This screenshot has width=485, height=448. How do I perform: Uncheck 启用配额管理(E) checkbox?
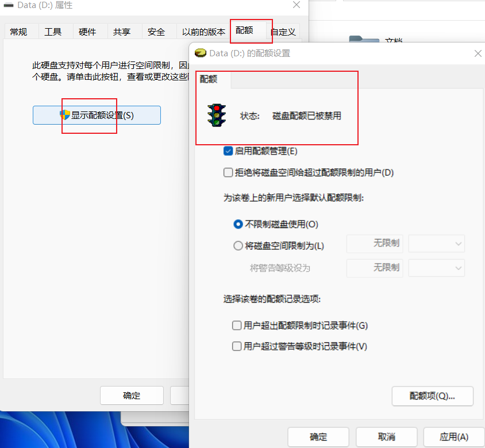tap(228, 151)
